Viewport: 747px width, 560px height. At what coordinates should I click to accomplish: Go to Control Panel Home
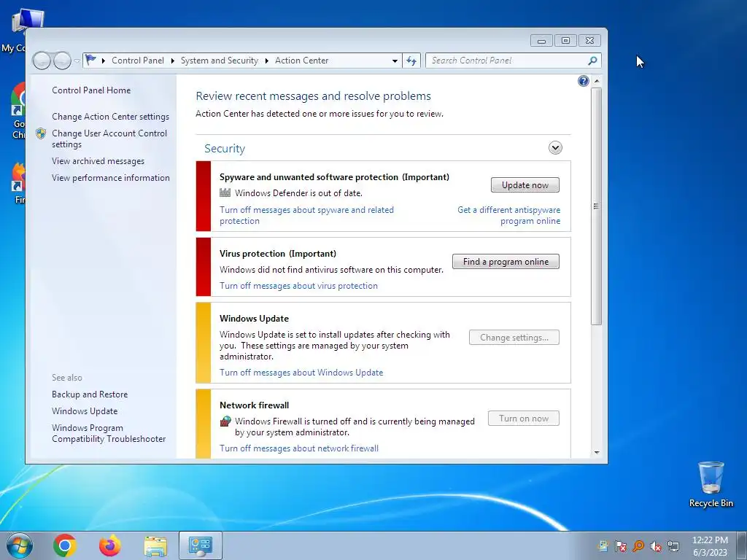pyautogui.click(x=91, y=90)
